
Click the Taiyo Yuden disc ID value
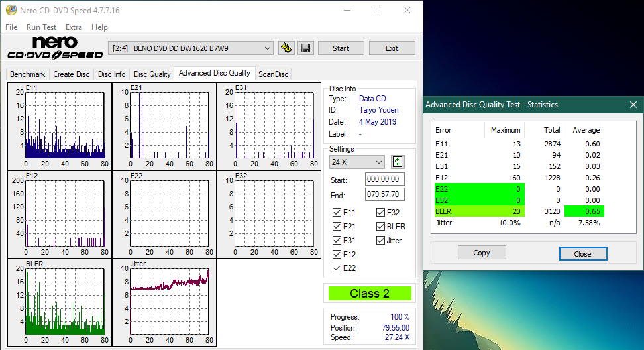pos(379,110)
